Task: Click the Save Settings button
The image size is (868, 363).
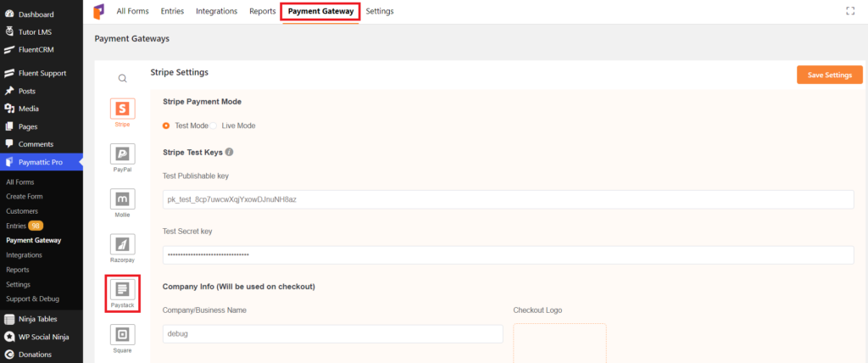Action: 829,75
